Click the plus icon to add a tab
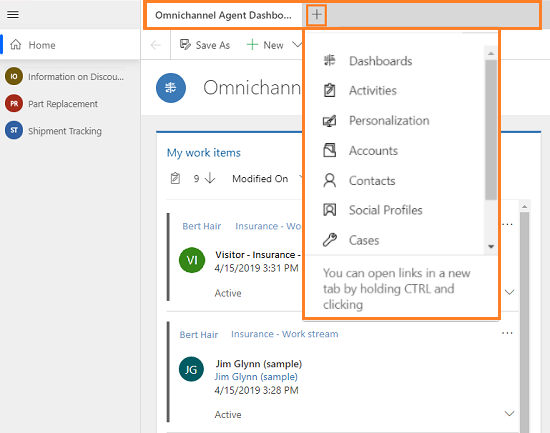The height and width of the screenshot is (433, 550). click(x=317, y=15)
